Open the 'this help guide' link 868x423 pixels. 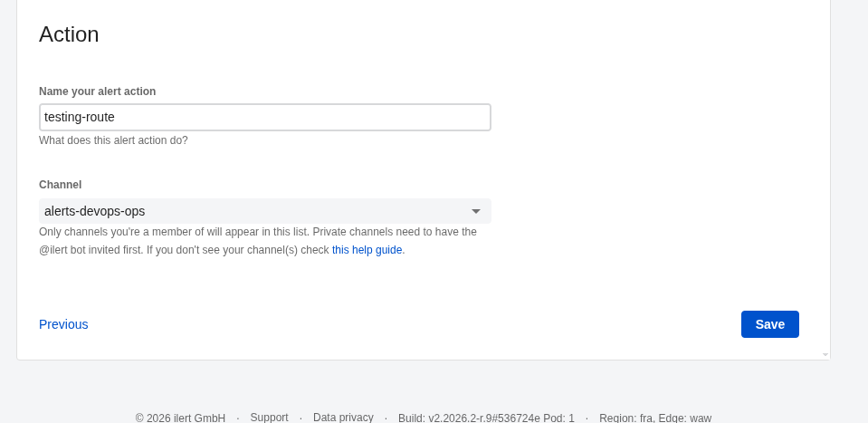pyautogui.click(x=367, y=250)
